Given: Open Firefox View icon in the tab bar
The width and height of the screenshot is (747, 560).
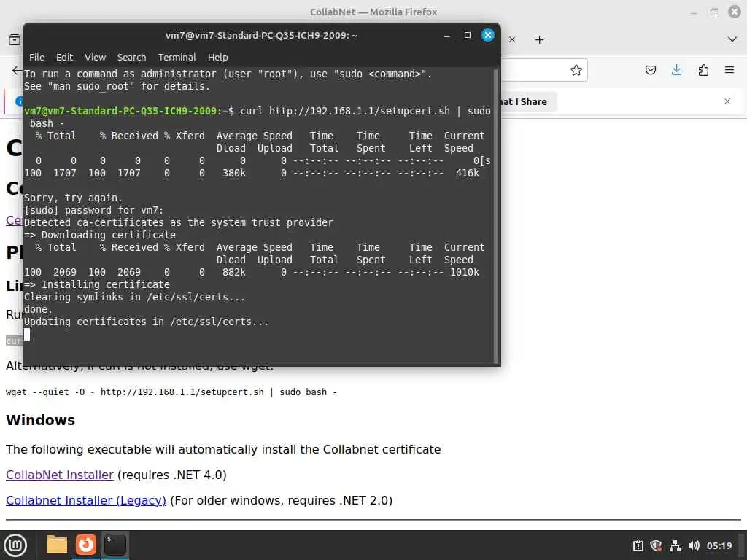Looking at the screenshot, I should [15, 39].
